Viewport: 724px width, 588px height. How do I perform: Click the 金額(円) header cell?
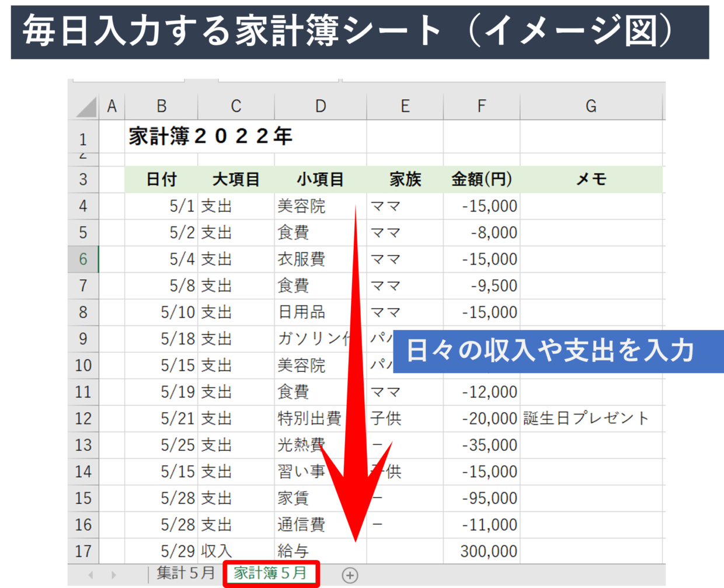481,179
